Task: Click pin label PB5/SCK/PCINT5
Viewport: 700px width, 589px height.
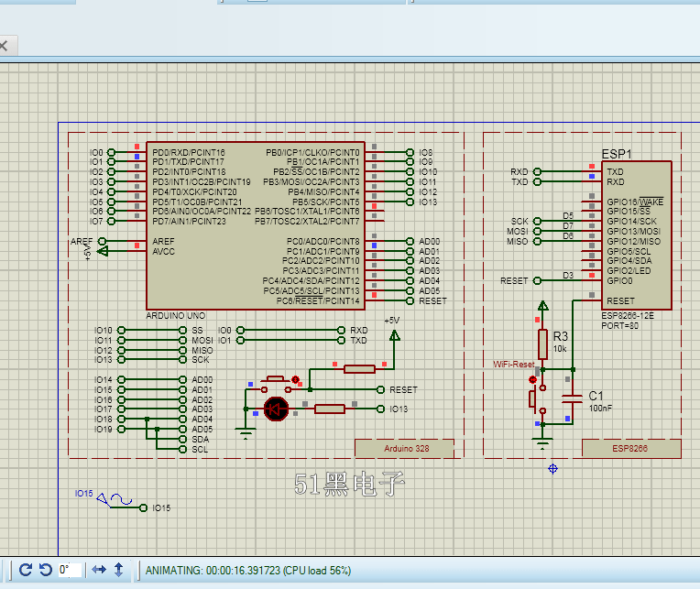Action: click(325, 202)
